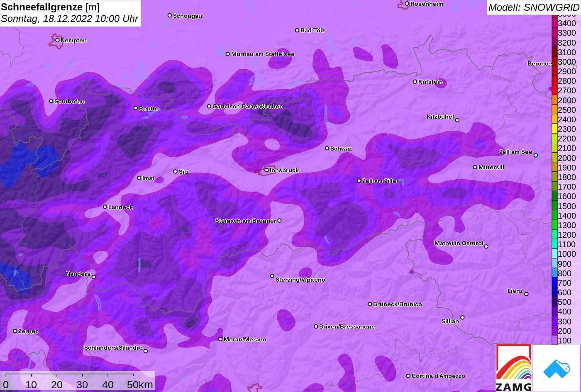Screen dimensions: 581x392
Task: Click the Sillian marker dot
Action: click(x=462, y=318)
